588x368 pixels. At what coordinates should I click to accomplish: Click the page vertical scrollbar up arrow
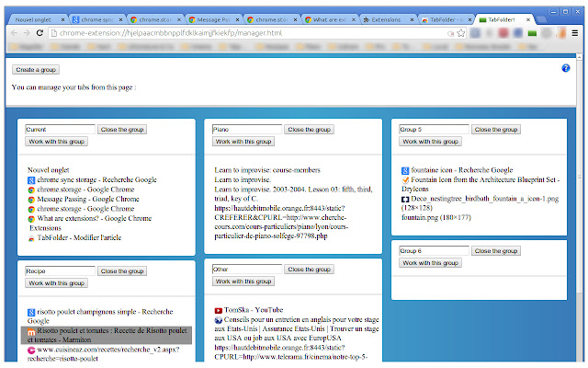point(580,57)
